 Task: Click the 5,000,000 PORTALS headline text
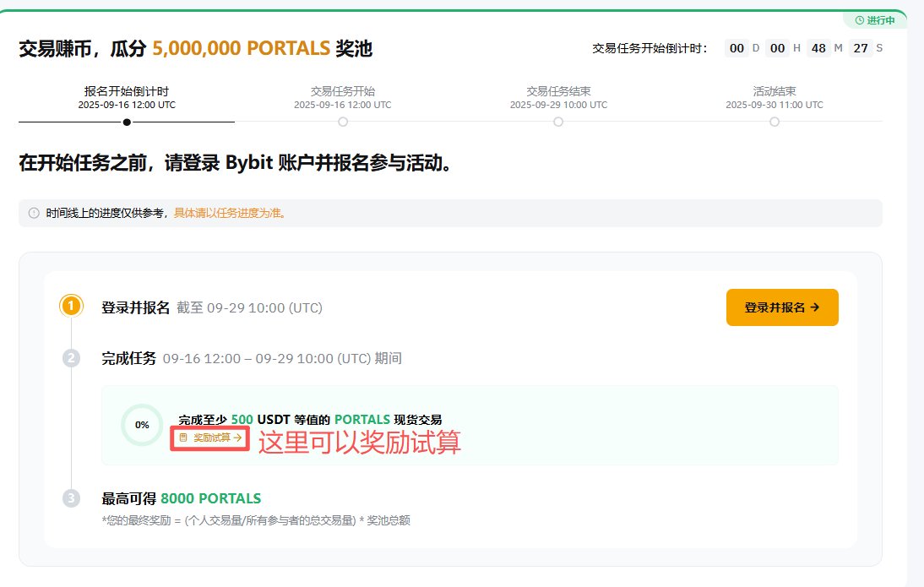[241, 48]
